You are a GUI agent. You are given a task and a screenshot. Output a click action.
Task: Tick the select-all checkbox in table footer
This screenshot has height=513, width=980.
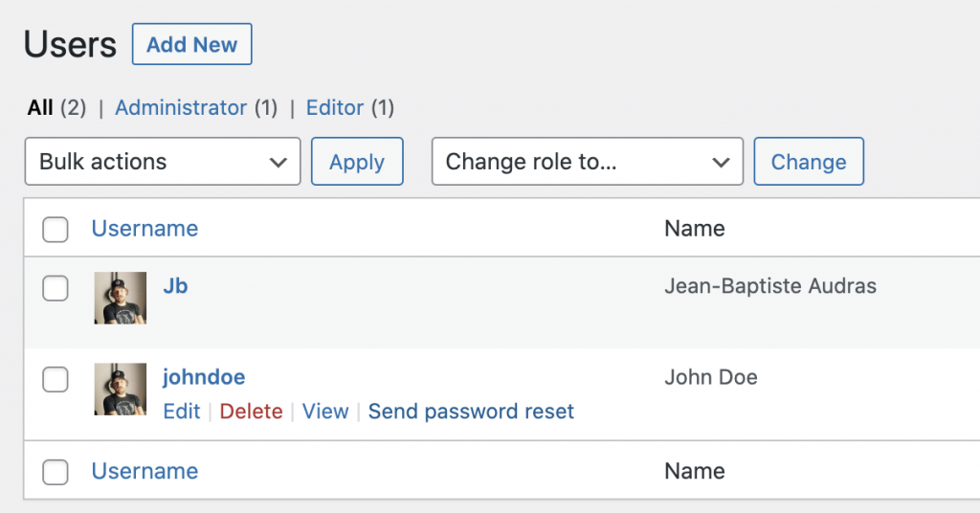pyautogui.click(x=55, y=472)
